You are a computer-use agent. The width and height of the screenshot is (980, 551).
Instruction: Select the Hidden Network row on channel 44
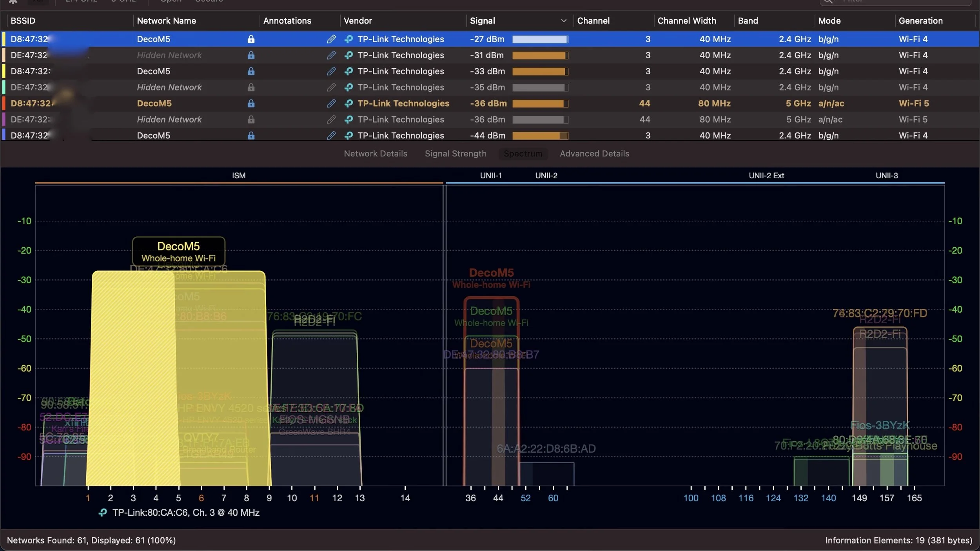tap(169, 120)
